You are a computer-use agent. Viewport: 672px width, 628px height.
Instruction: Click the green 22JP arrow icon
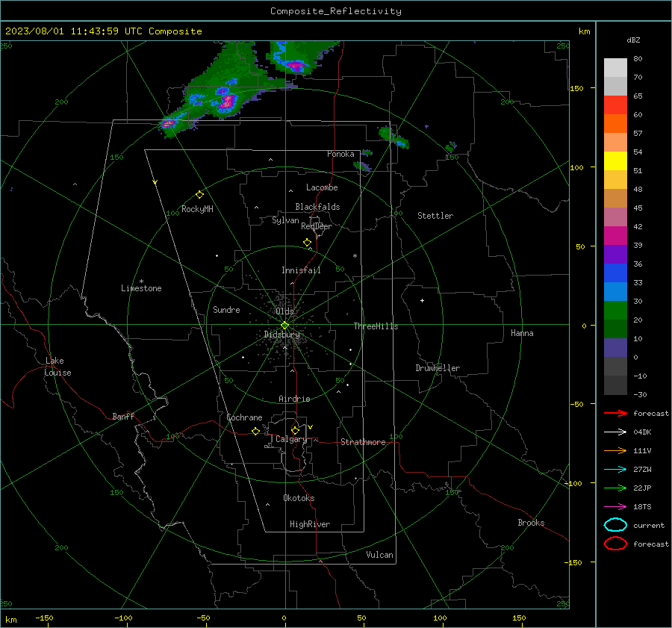(615, 488)
